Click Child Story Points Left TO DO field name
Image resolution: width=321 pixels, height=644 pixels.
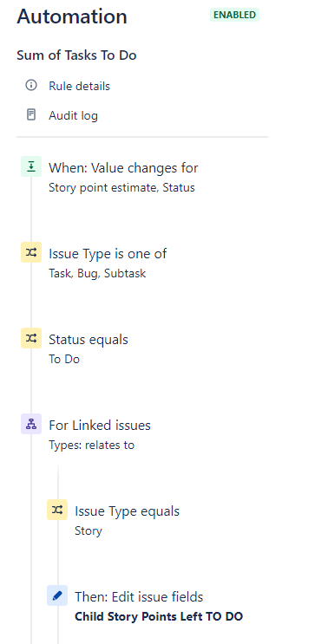pos(159,616)
